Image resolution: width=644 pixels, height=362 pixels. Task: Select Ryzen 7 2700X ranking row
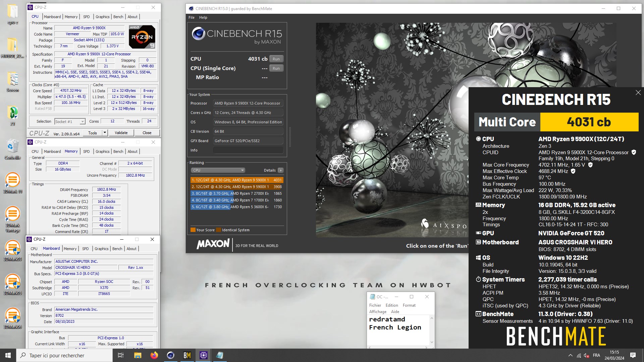point(237,193)
